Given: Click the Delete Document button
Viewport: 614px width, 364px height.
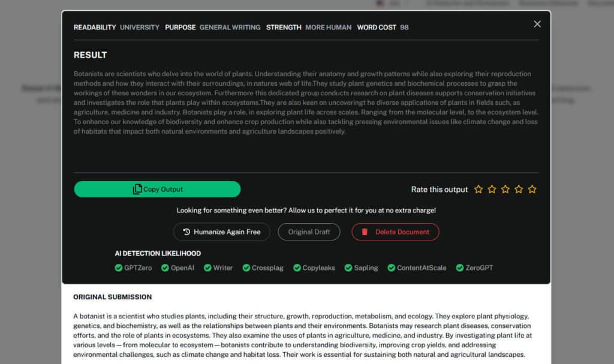Looking at the screenshot, I should pos(395,232).
